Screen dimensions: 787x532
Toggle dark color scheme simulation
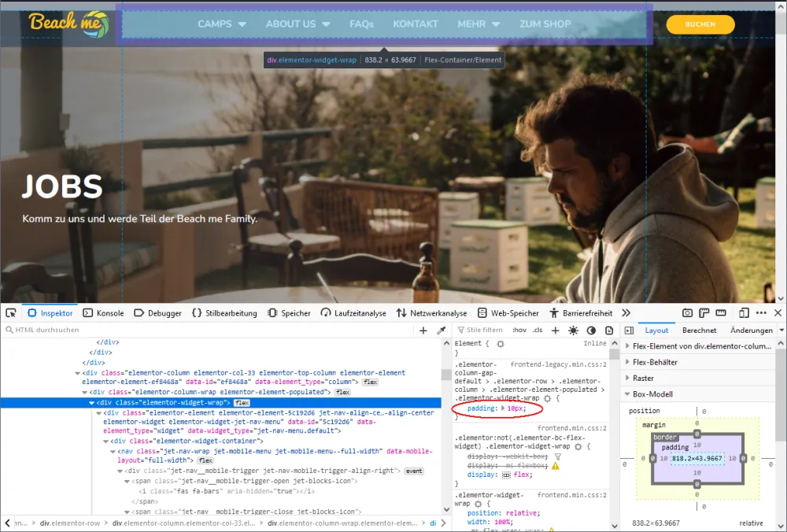coord(591,331)
